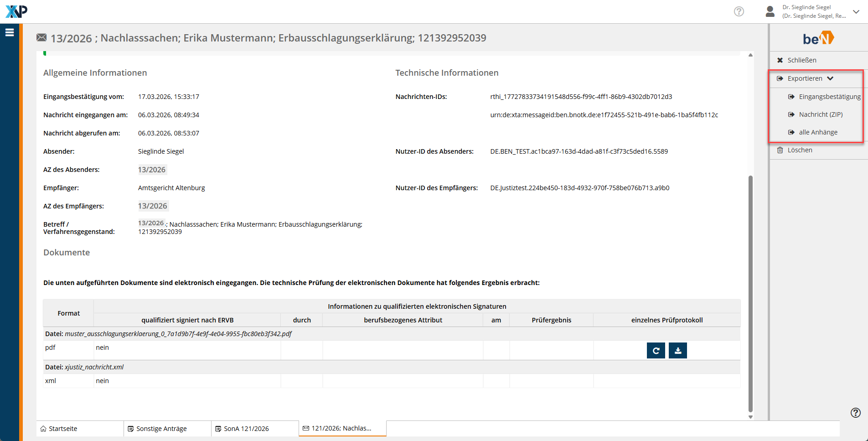
Task: Download the PDF verification protocol
Action: click(677, 351)
